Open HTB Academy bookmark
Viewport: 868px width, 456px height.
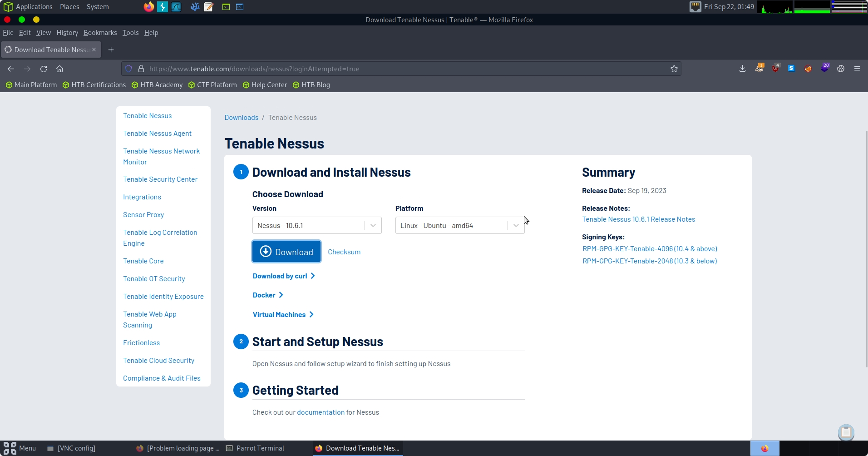click(157, 85)
